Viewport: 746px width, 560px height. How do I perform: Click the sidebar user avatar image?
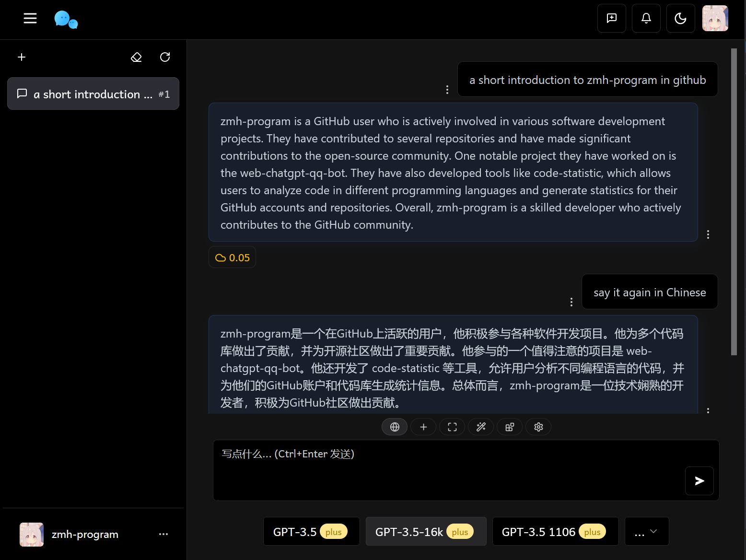[x=32, y=534]
